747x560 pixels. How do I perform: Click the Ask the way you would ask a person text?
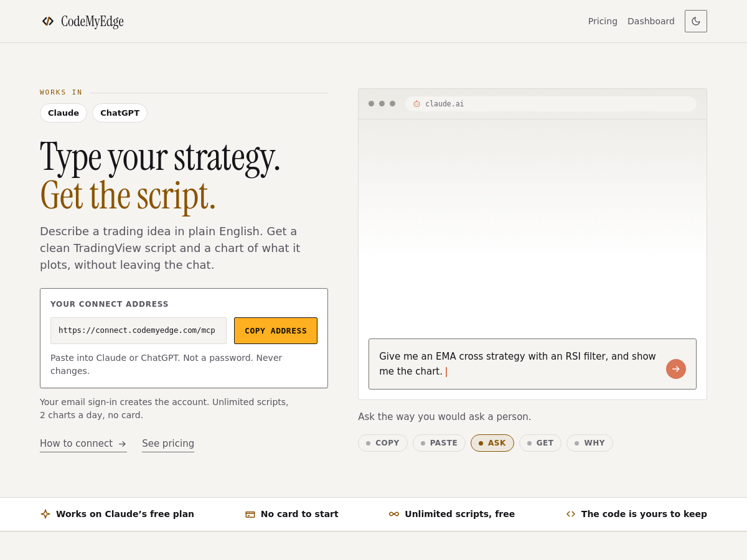[444, 417]
